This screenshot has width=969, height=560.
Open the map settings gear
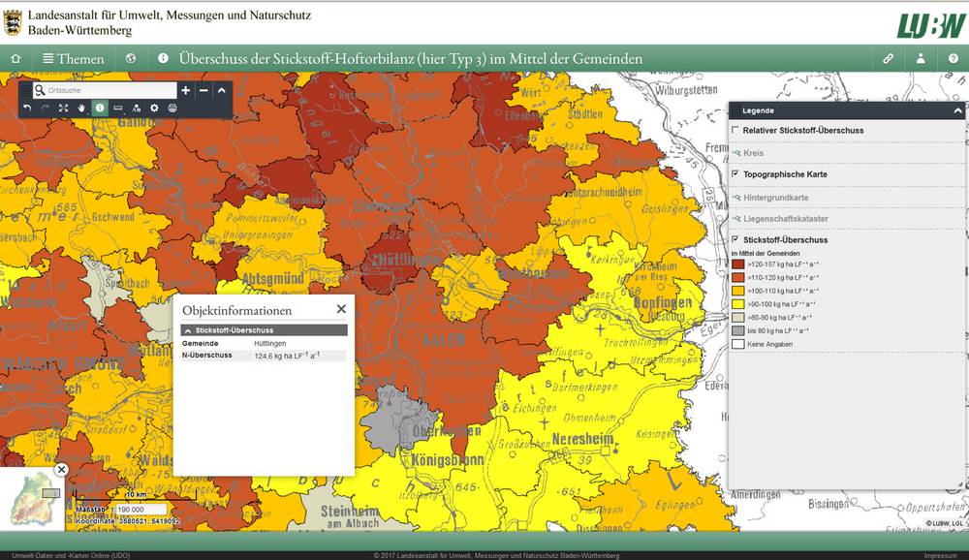pos(154,108)
